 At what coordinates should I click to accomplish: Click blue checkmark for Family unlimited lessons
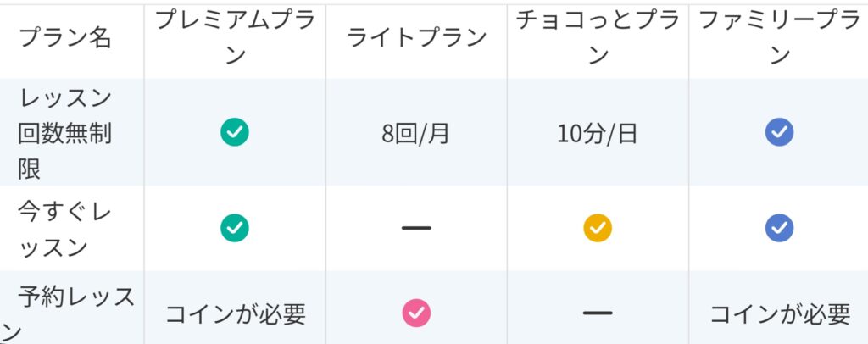780,132
